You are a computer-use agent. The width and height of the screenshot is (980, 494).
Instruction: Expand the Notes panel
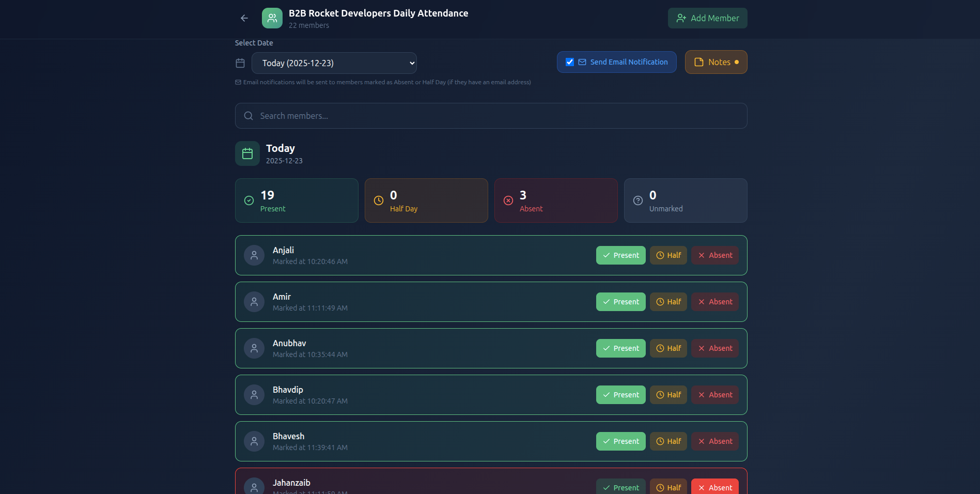(716, 62)
